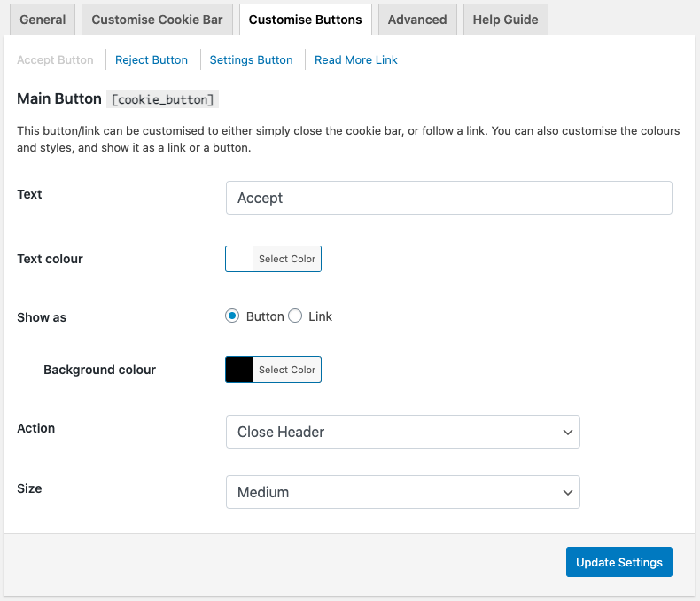
Task: Expand the Action dropdown showing Close Header
Action: point(402,432)
